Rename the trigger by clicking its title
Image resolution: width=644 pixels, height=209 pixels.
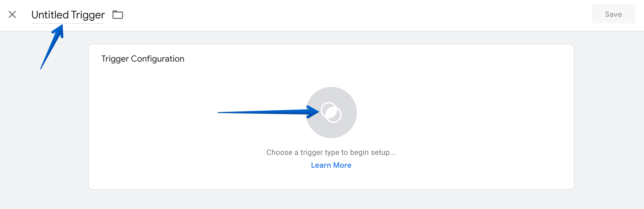click(68, 15)
